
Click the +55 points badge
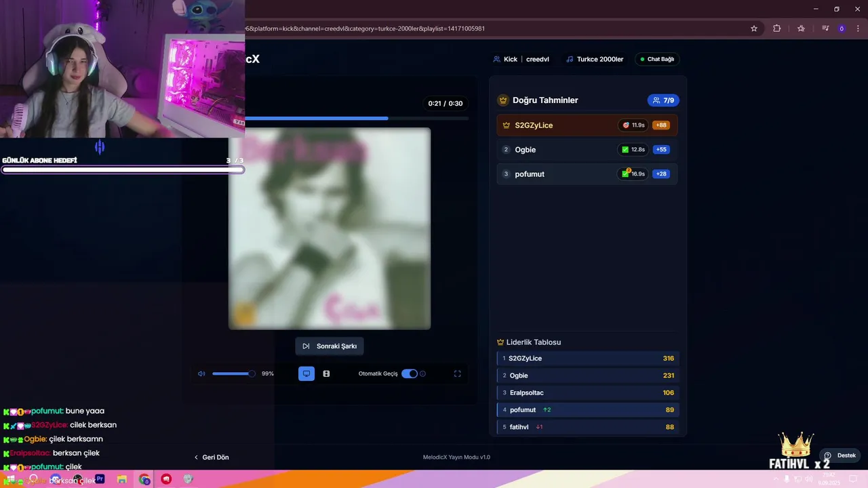pos(661,150)
